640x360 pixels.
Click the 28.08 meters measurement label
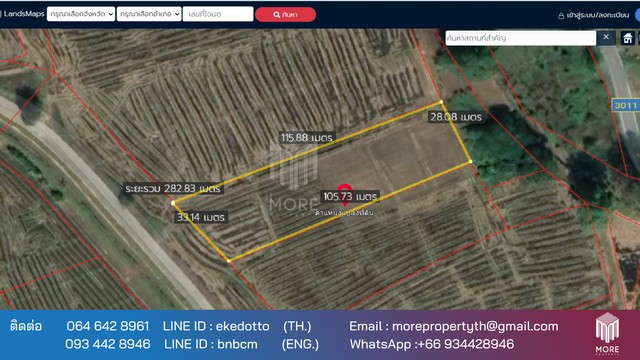click(x=456, y=117)
